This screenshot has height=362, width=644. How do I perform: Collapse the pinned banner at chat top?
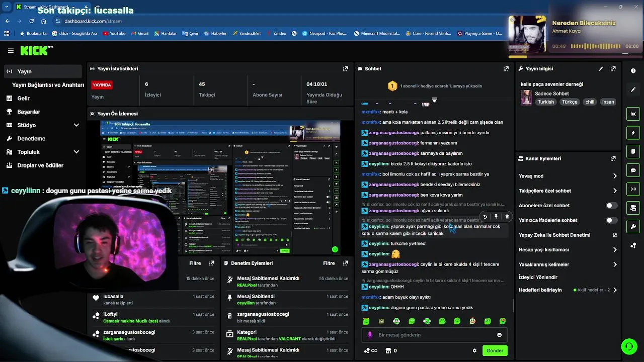(434, 100)
